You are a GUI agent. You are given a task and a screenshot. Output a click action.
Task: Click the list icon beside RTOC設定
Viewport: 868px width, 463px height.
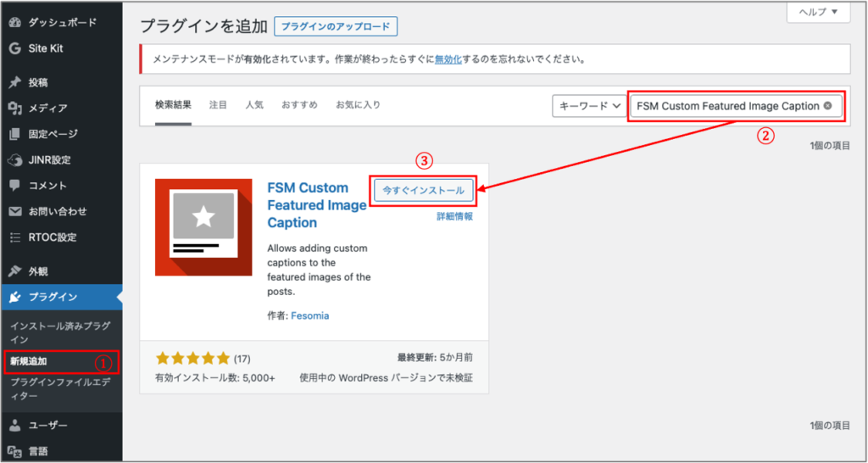click(15, 237)
